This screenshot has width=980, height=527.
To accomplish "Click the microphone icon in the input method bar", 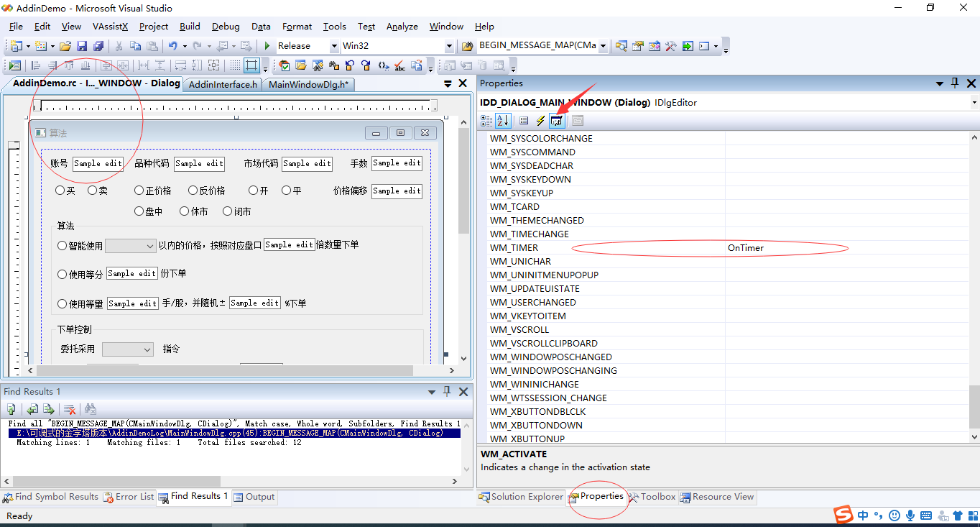I will [910, 515].
